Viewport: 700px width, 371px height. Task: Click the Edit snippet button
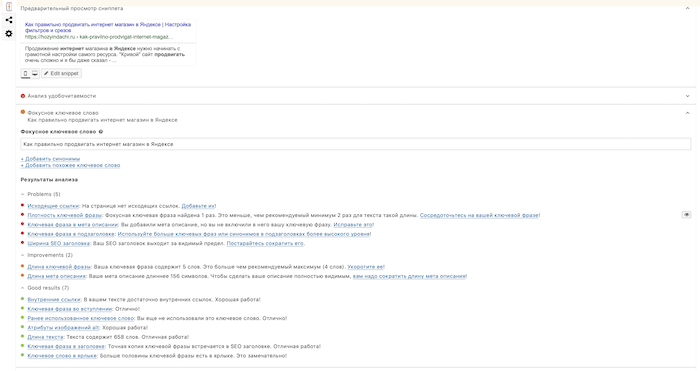(x=62, y=73)
